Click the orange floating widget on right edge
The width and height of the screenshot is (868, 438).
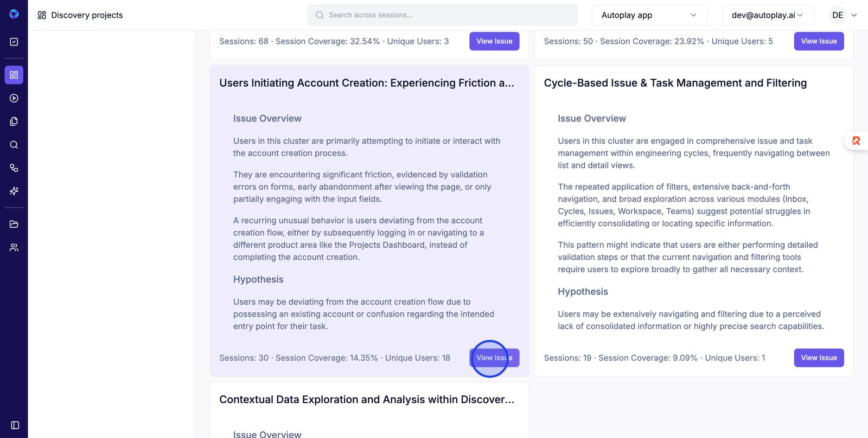pos(856,141)
